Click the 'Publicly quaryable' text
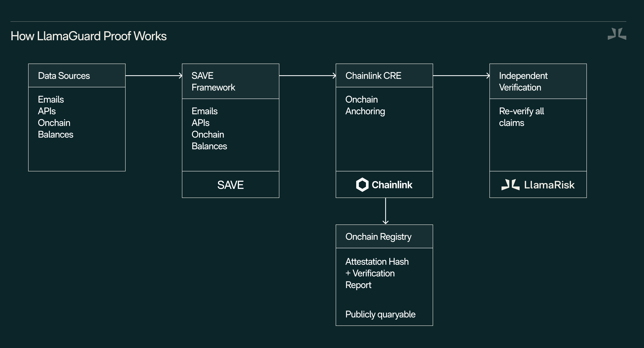The image size is (644, 348). [380, 314]
